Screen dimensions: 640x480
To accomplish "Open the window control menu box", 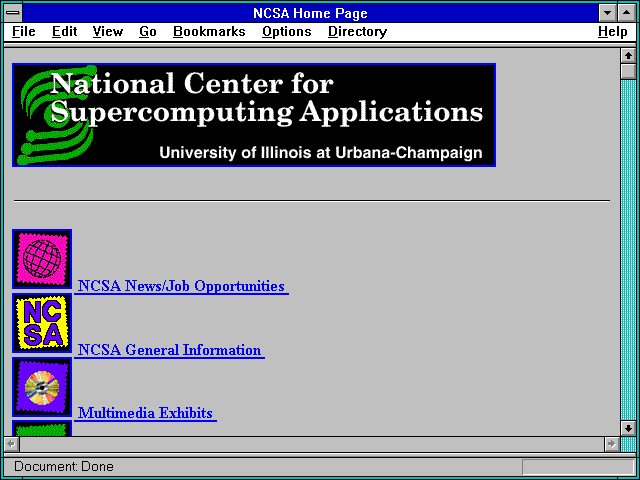I will tap(13, 13).
